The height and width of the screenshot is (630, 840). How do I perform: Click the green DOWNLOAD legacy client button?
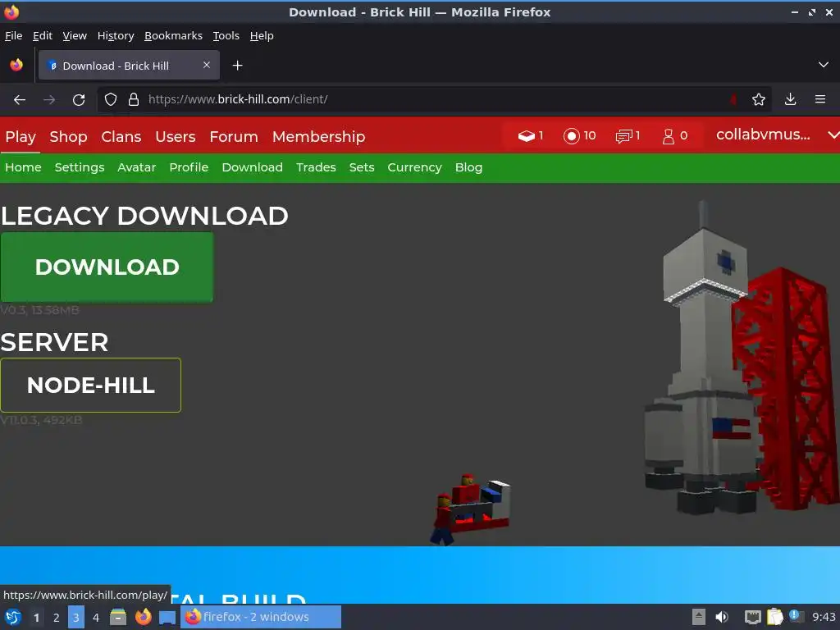click(107, 267)
